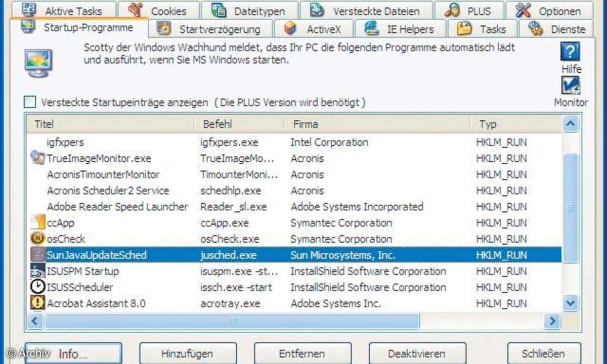Click the acrotray.exe command cell

point(230,304)
